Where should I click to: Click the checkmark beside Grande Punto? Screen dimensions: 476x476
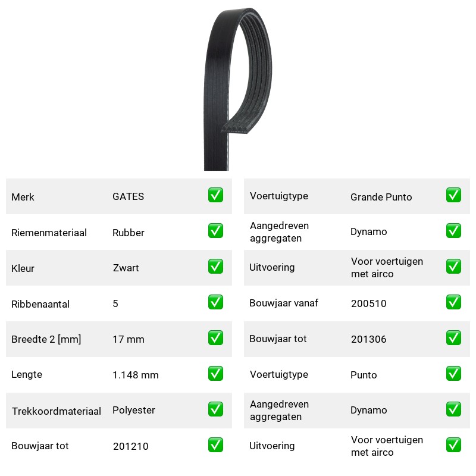453,195
